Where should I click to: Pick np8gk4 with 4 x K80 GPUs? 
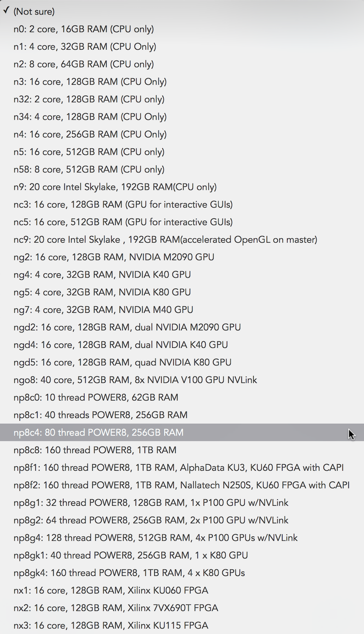(x=182, y=573)
